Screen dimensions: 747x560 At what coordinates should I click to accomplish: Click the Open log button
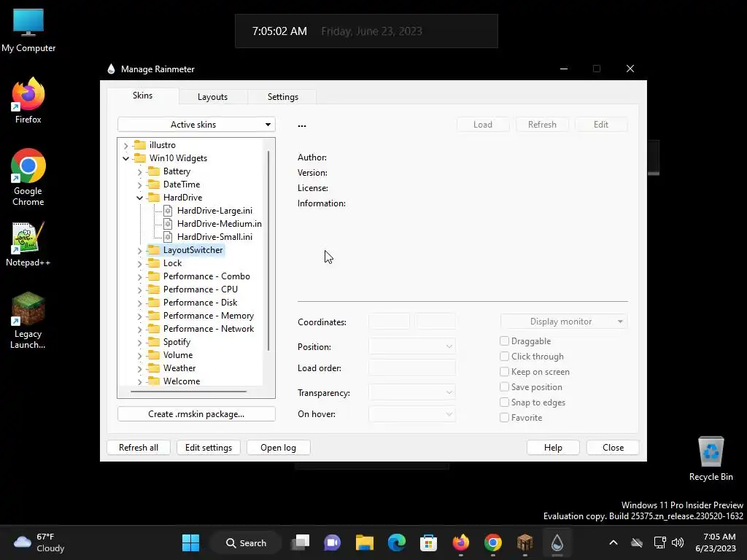click(x=278, y=448)
